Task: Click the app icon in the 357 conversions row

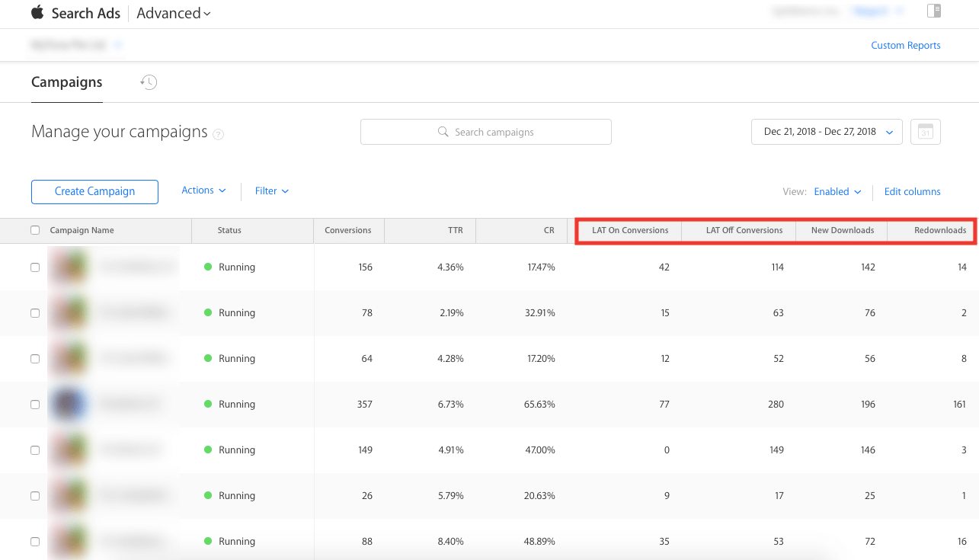Action: coord(69,405)
